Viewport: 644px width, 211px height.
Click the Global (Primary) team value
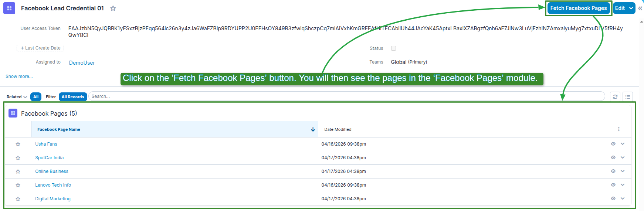(x=409, y=62)
